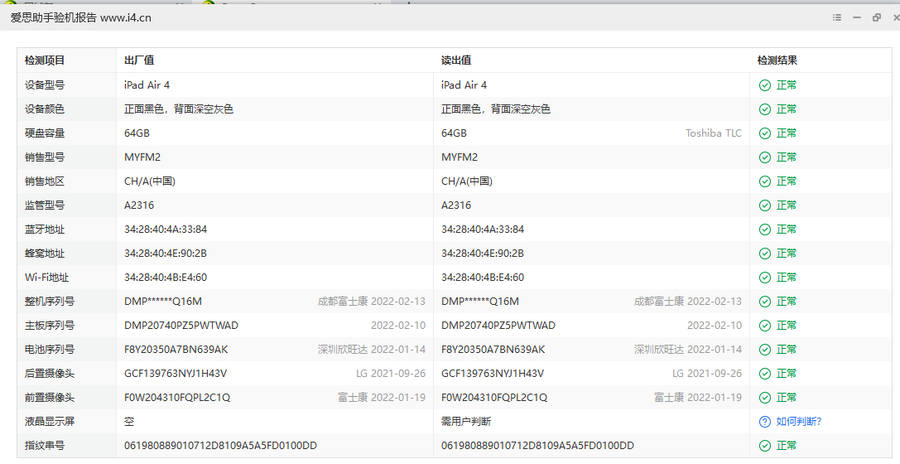Click factory sales region CH/A(中国)
Image resolution: width=900 pixels, height=464 pixels.
click(x=149, y=181)
